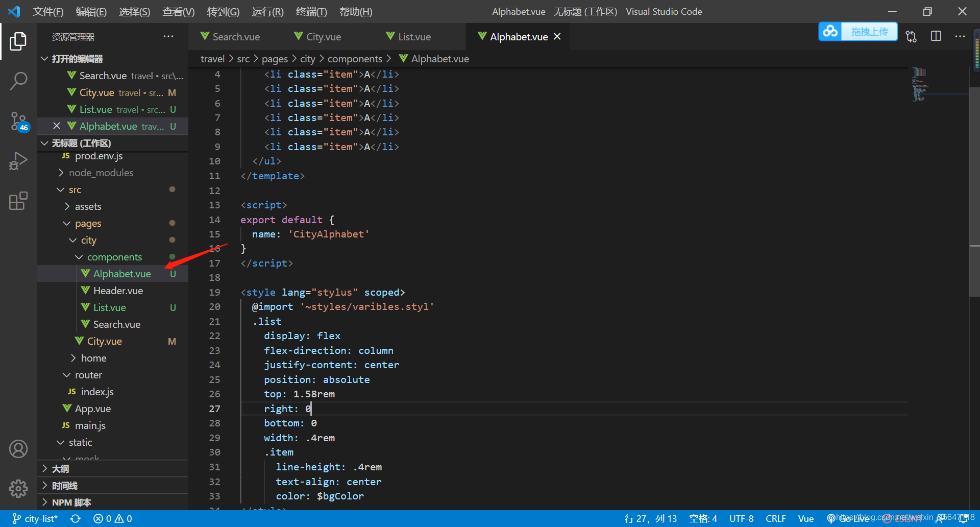The height and width of the screenshot is (527, 980).
Task: Change language mode via Vue
Action: (x=805, y=518)
